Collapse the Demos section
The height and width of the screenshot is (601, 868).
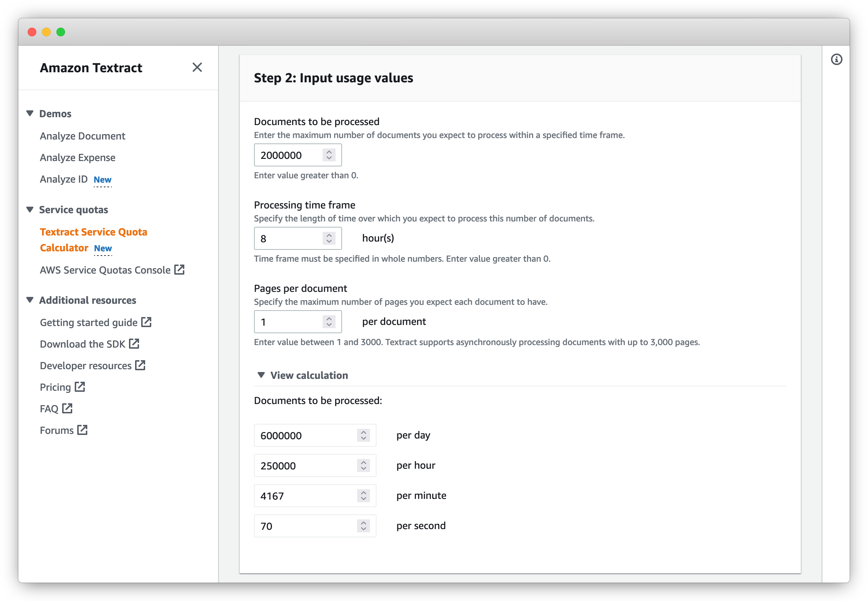tap(30, 113)
